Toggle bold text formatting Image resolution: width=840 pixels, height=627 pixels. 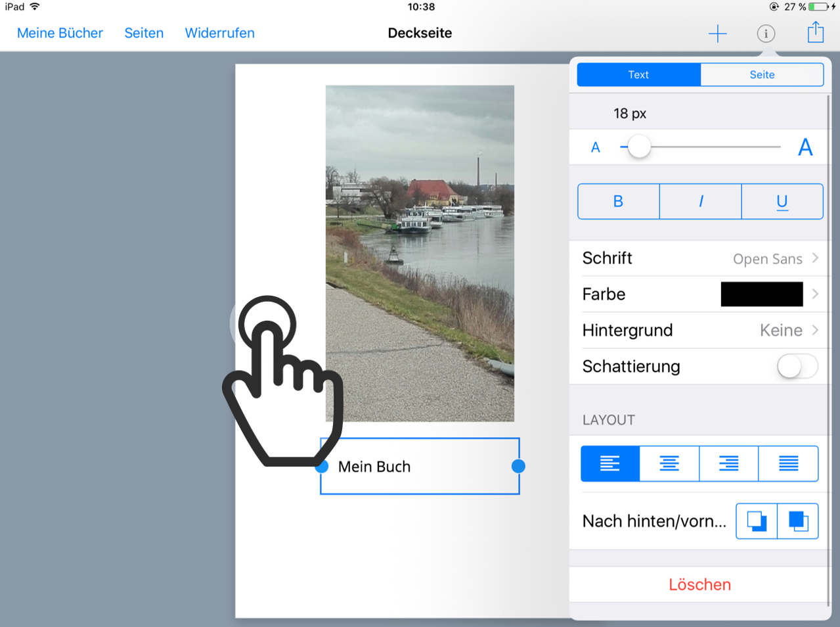coord(618,201)
